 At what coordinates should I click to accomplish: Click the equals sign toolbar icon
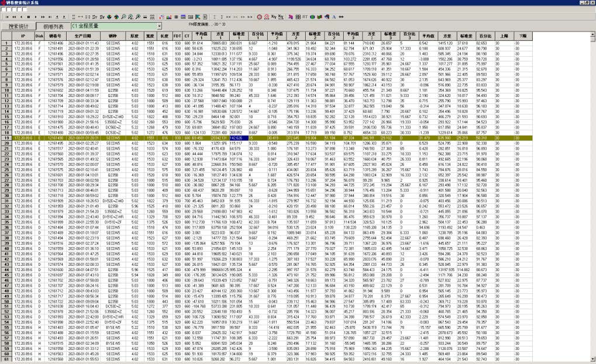tap(144, 17)
